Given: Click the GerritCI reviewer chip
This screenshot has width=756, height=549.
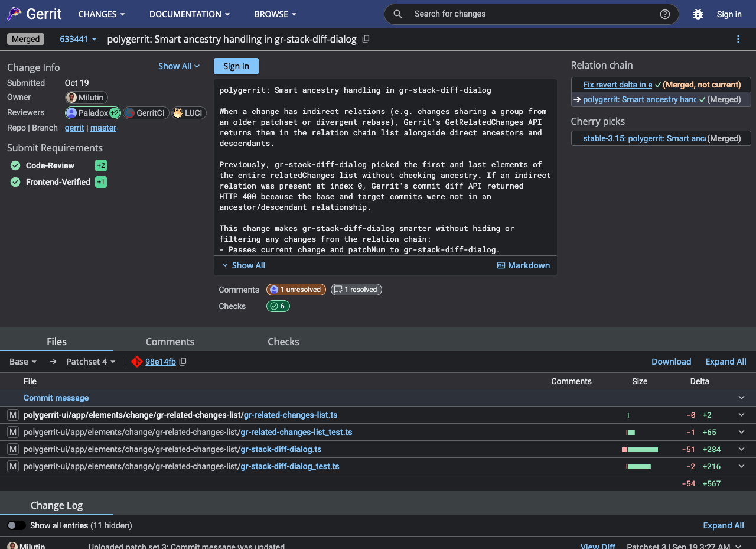Looking at the screenshot, I should click(x=146, y=113).
